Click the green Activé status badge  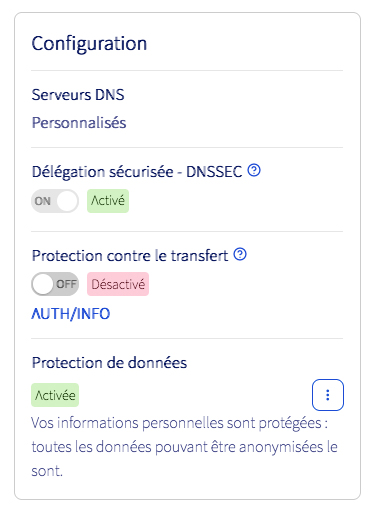pyautogui.click(x=108, y=201)
